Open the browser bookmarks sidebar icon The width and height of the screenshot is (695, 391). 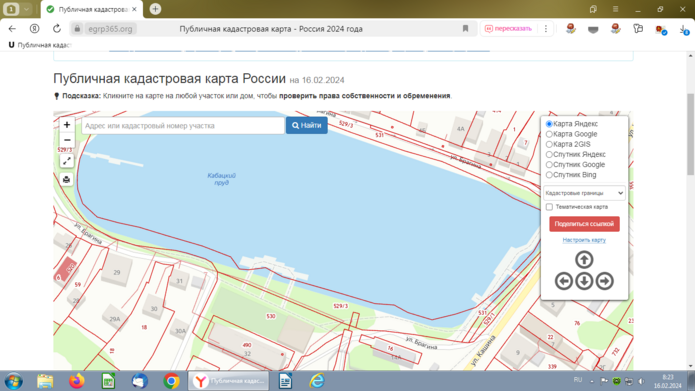tap(593, 9)
